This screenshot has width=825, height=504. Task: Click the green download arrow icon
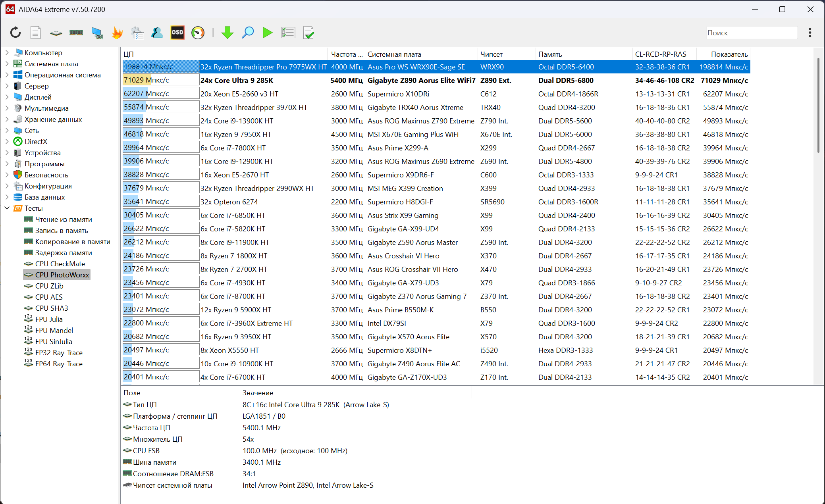click(x=227, y=33)
